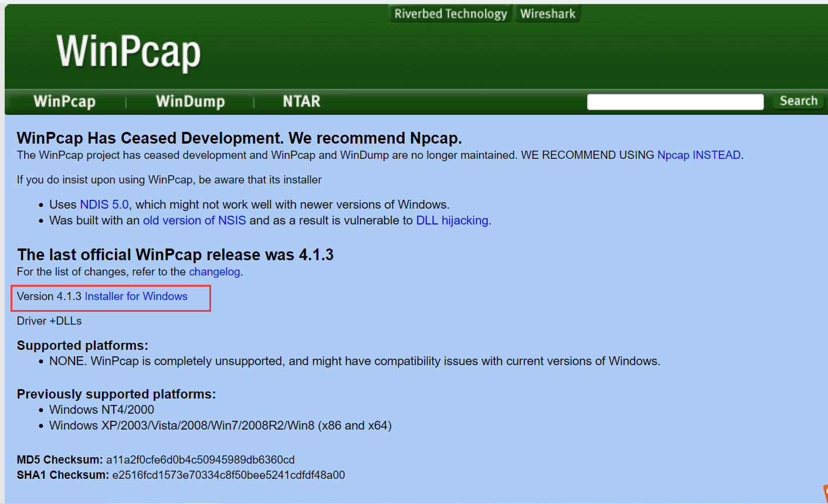The height and width of the screenshot is (504, 828).
Task: Select WinPcap in the navigation bar
Action: pyautogui.click(x=65, y=101)
